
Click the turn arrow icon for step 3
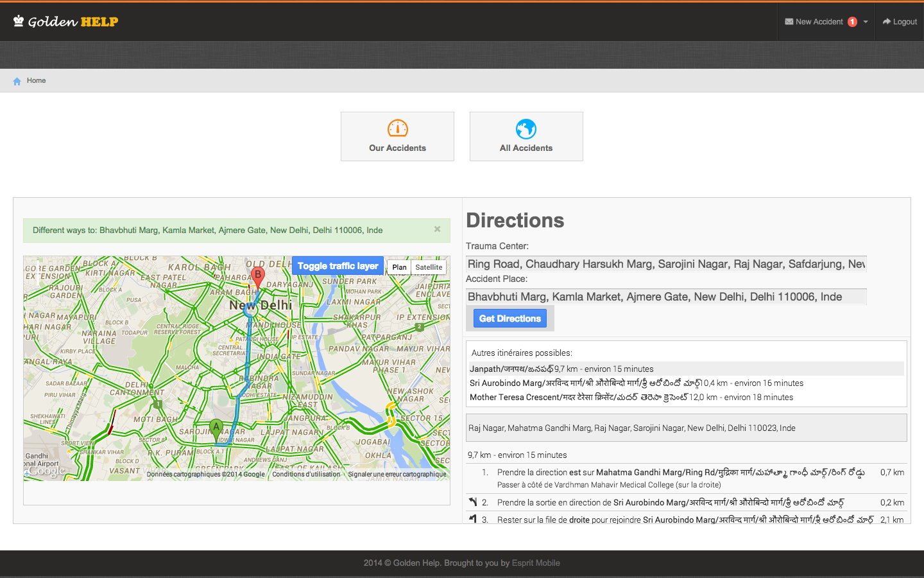(x=473, y=519)
